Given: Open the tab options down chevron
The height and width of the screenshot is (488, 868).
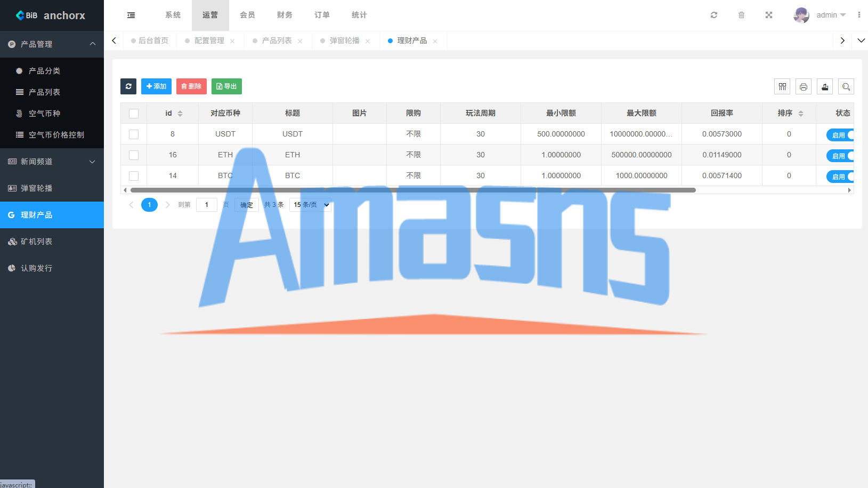Looking at the screenshot, I should coord(861,41).
